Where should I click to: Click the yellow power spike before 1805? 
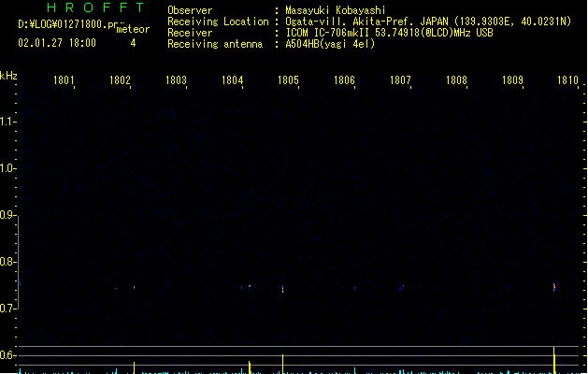[282, 364]
